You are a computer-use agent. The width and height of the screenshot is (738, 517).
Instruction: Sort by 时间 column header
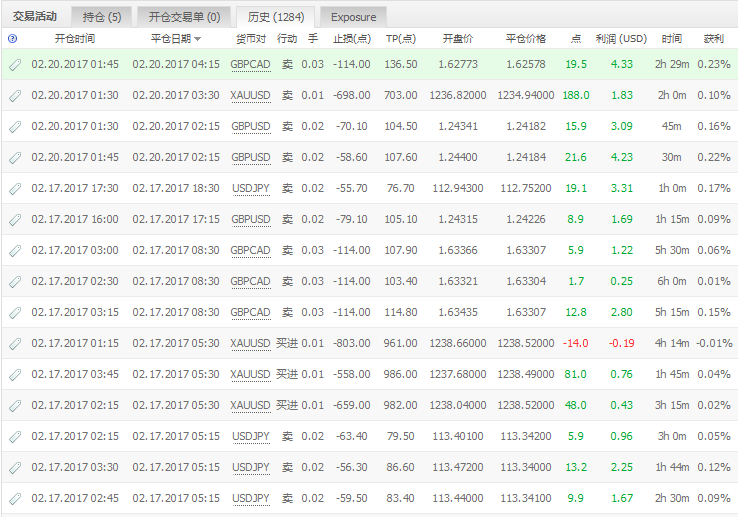672,39
